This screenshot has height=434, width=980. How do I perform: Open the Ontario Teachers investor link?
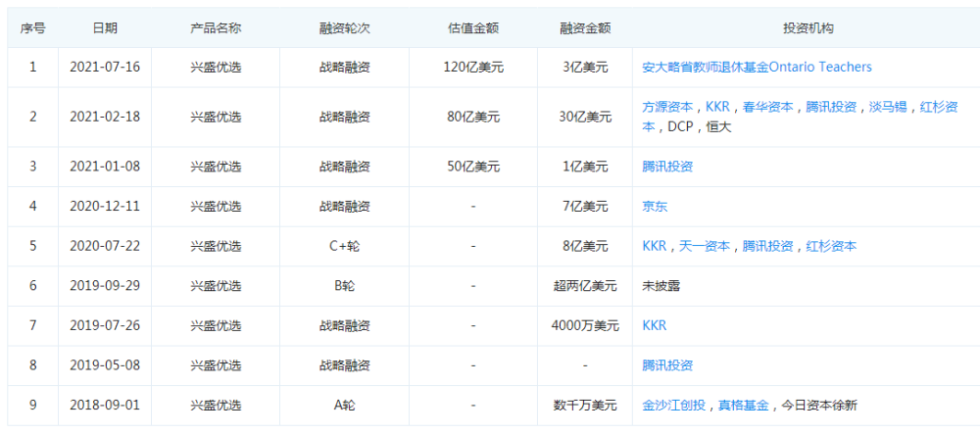point(757,67)
